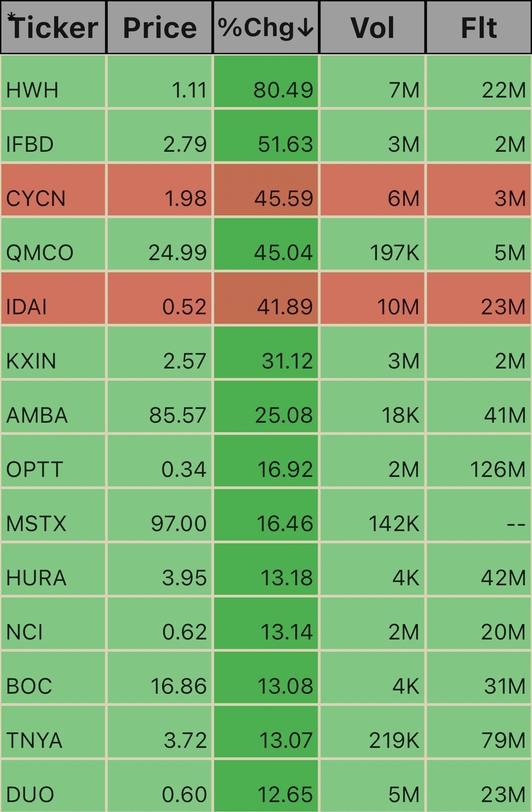Open the HURA ticker
This screenshot has height=812, width=532.
[36, 578]
